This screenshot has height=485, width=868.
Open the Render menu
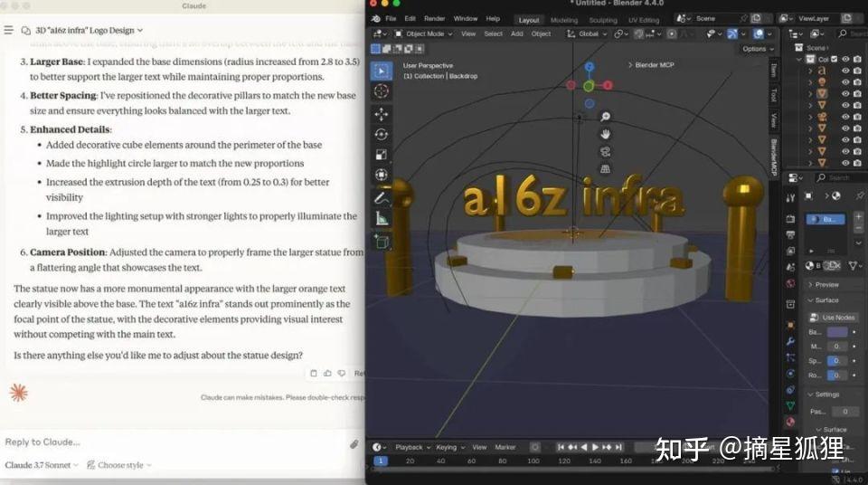pyautogui.click(x=435, y=18)
